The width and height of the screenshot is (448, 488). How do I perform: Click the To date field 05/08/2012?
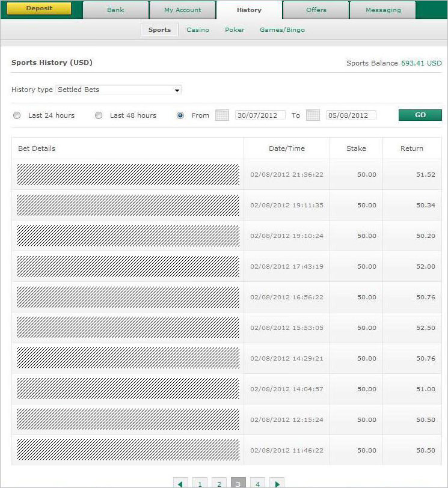tap(351, 115)
